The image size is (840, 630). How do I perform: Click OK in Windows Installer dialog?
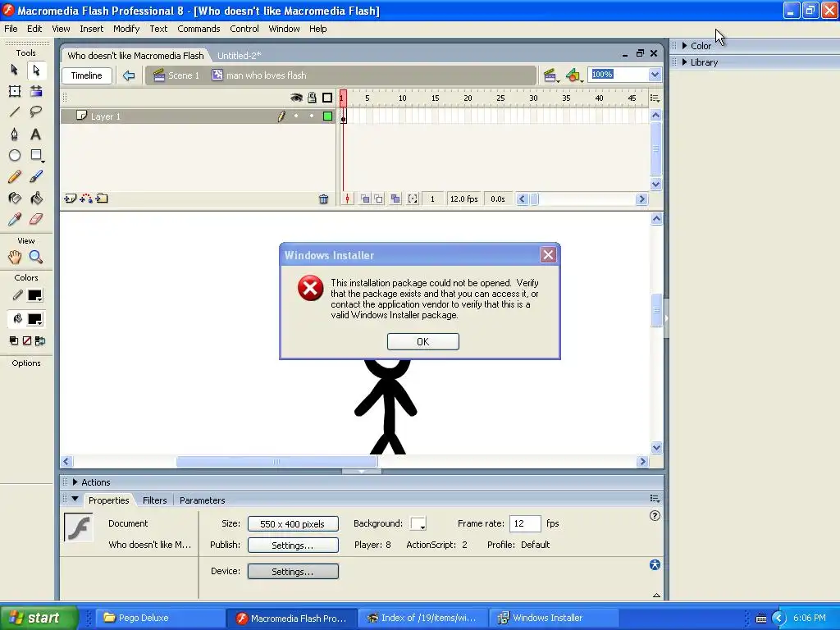(423, 342)
